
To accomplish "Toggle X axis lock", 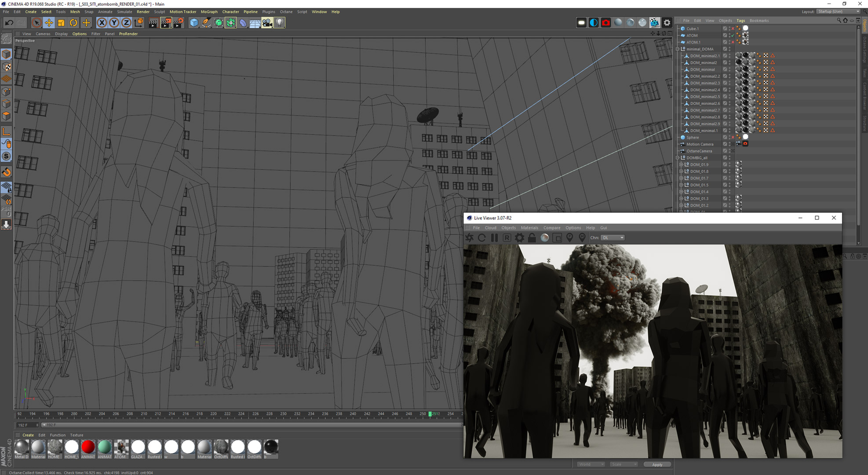I will click(x=102, y=22).
